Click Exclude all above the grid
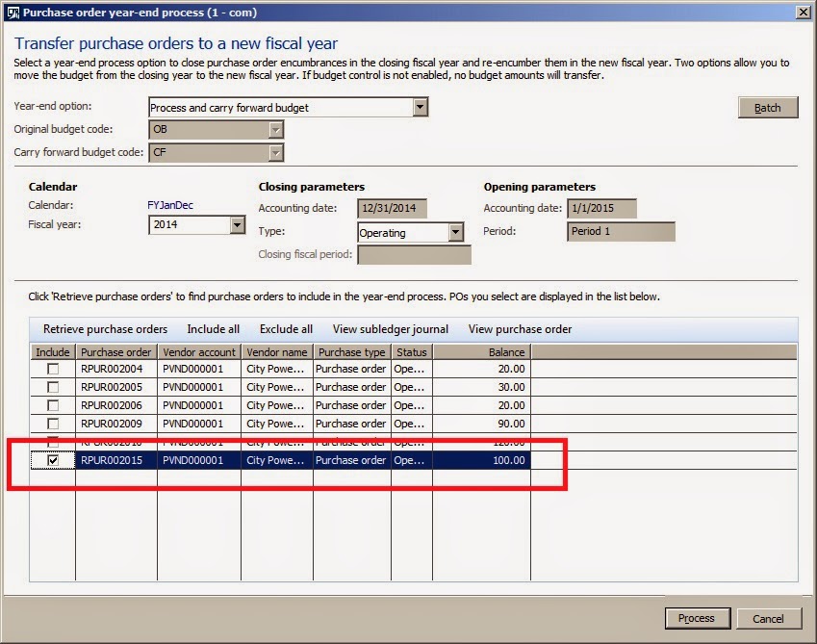Image resolution: width=817 pixels, height=644 pixels. click(x=285, y=328)
